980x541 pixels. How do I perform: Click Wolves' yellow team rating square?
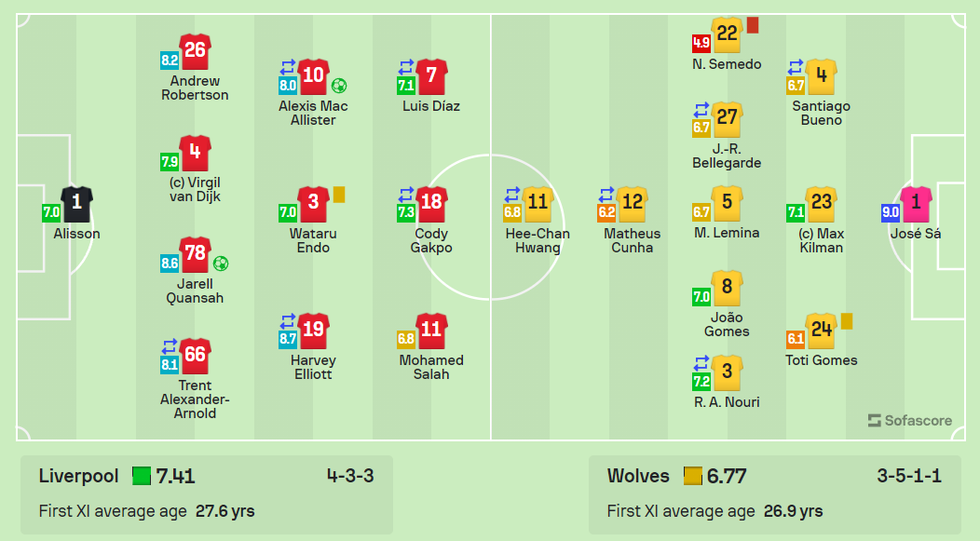click(692, 476)
